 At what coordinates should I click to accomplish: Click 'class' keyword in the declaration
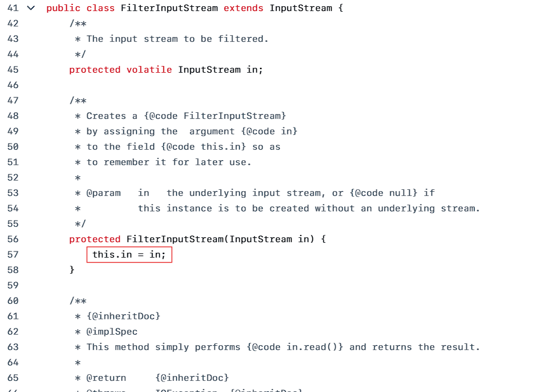pyautogui.click(x=101, y=8)
